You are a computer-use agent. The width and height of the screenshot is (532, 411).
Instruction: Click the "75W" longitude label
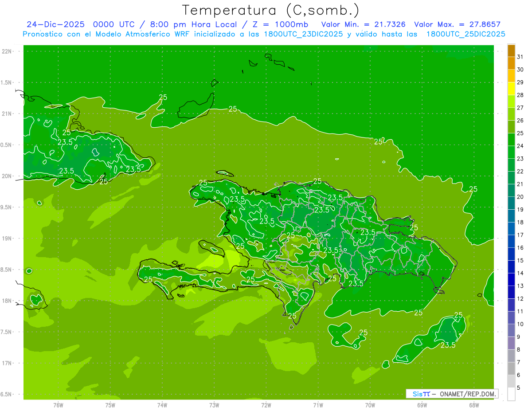coord(110,405)
